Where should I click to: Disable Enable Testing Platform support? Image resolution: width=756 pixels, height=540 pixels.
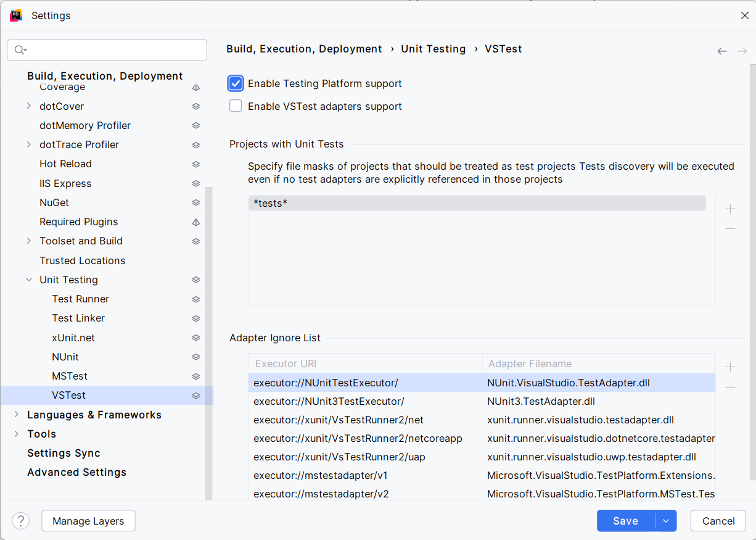coord(235,83)
